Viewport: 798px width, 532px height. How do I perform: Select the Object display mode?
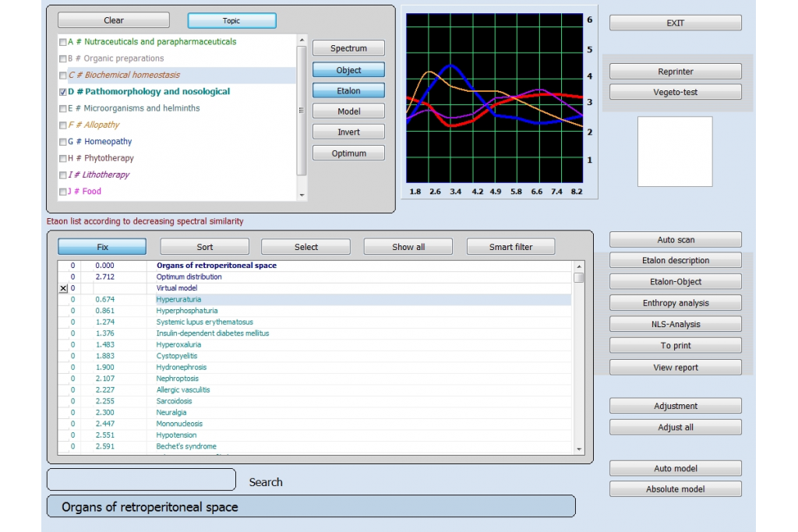[x=348, y=69]
